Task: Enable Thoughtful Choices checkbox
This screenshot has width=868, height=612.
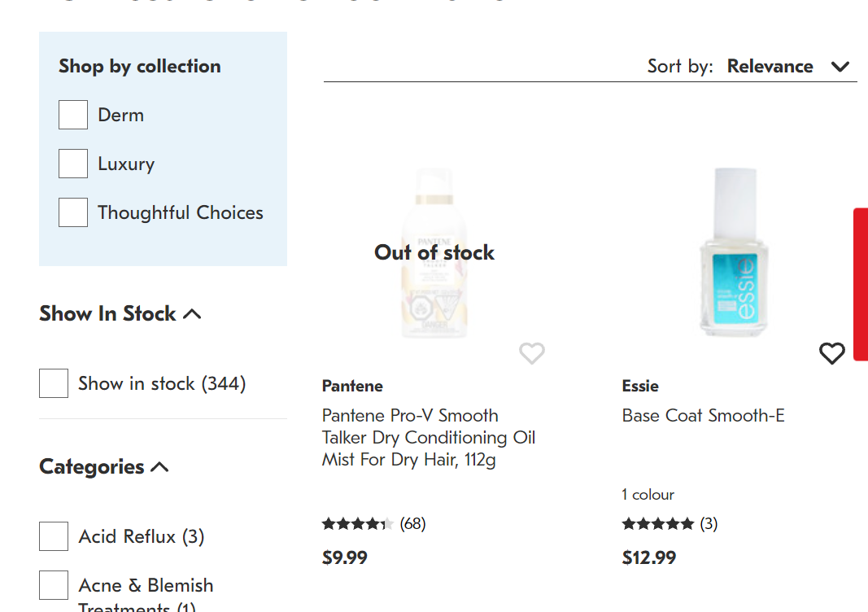Action: (x=73, y=212)
